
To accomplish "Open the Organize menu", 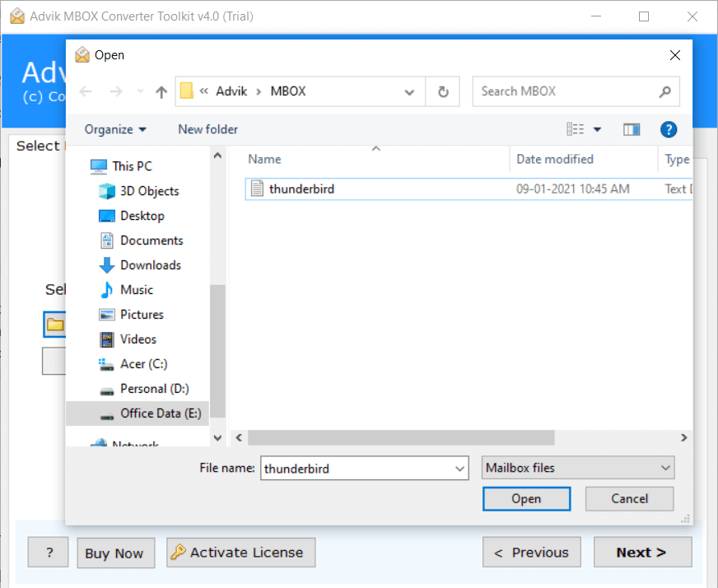I will (115, 129).
